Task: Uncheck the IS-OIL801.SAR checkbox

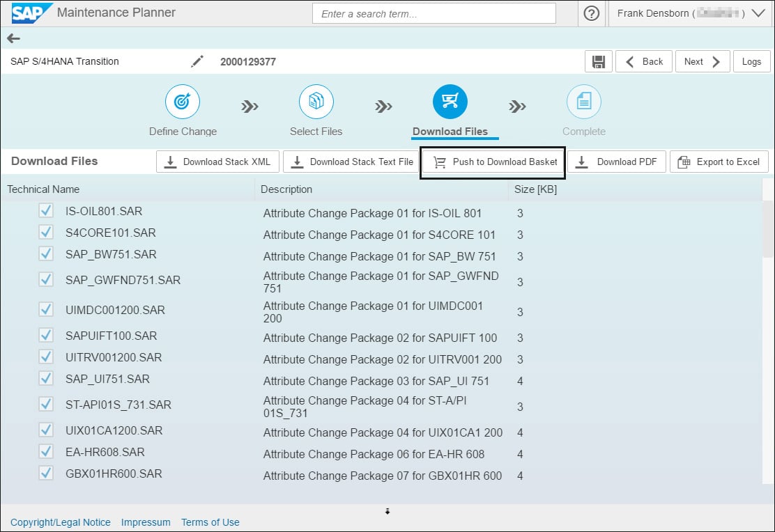Action: [x=46, y=211]
